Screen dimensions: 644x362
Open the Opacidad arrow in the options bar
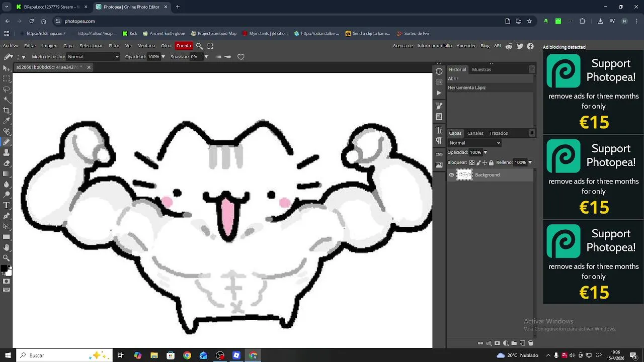163,57
